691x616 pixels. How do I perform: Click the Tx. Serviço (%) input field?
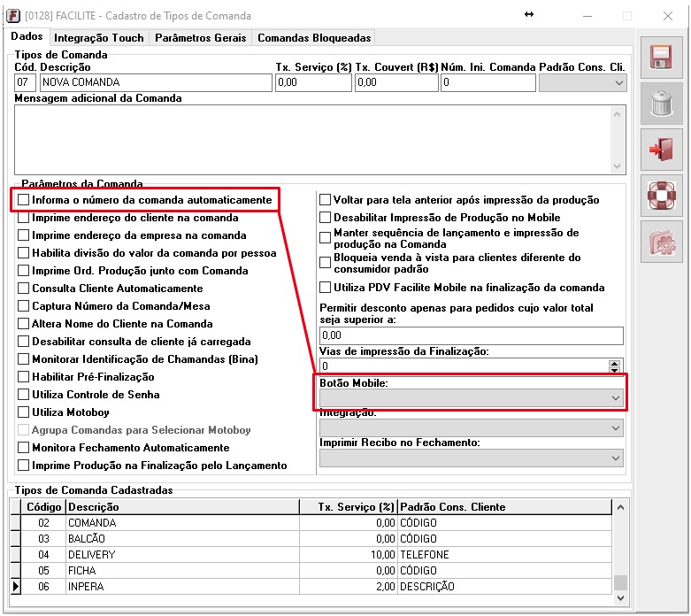tap(313, 82)
